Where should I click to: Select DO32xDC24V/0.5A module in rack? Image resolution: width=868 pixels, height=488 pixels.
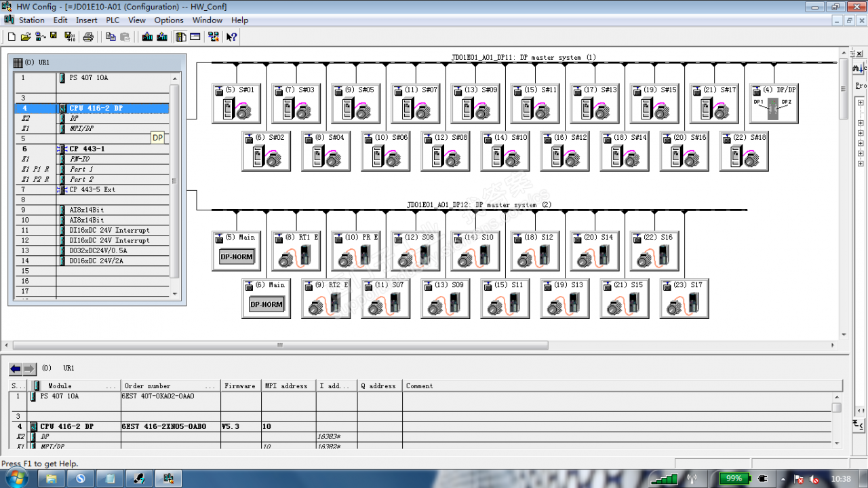(x=92, y=250)
